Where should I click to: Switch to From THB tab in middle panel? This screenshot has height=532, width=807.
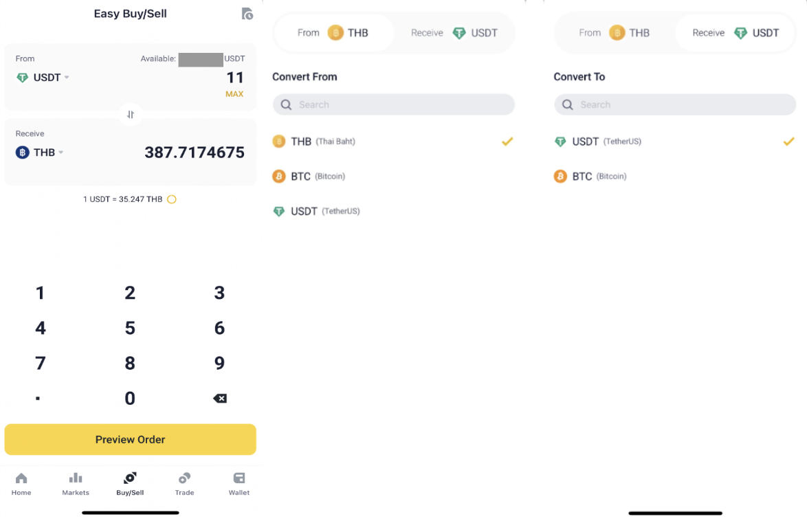point(334,33)
